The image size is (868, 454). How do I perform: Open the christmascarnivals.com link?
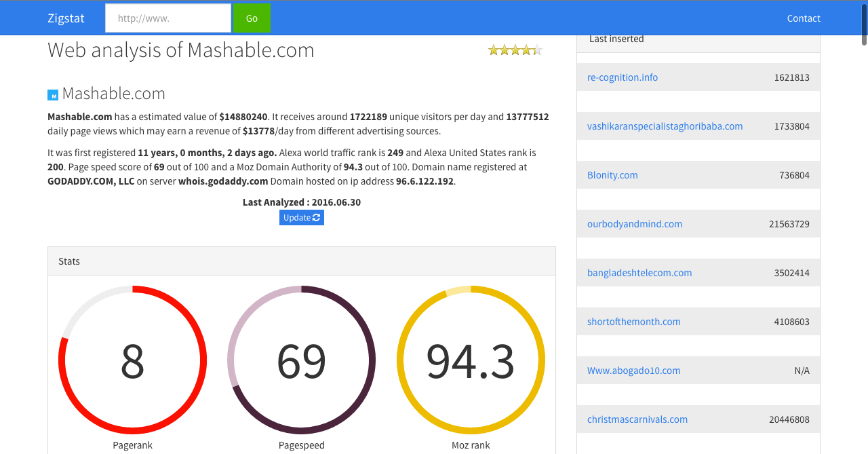[637, 419]
